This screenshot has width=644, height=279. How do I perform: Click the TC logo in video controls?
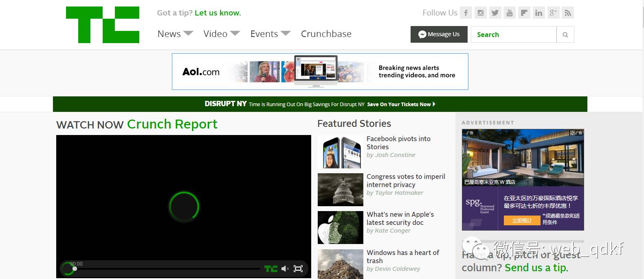(x=271, y=269)
